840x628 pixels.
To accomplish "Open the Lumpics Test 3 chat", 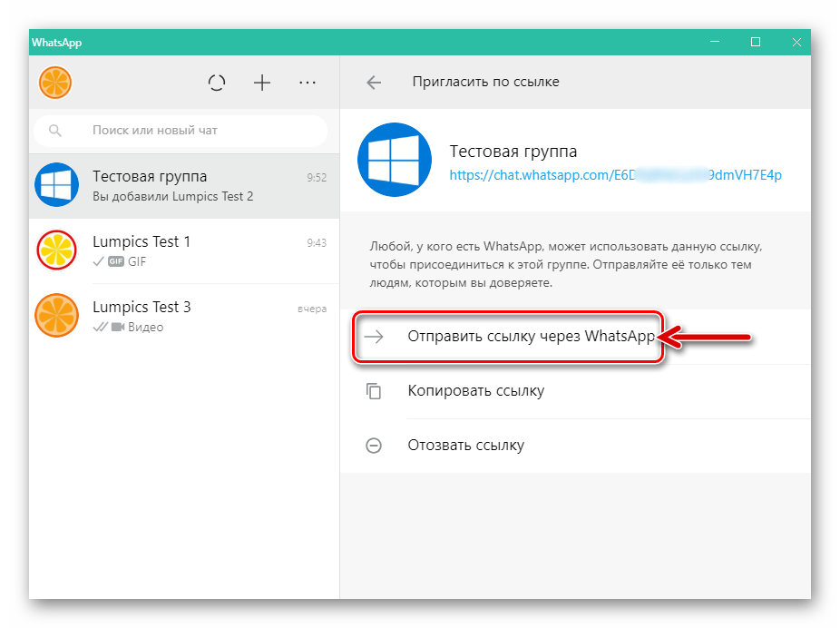I will coord(184,316).
